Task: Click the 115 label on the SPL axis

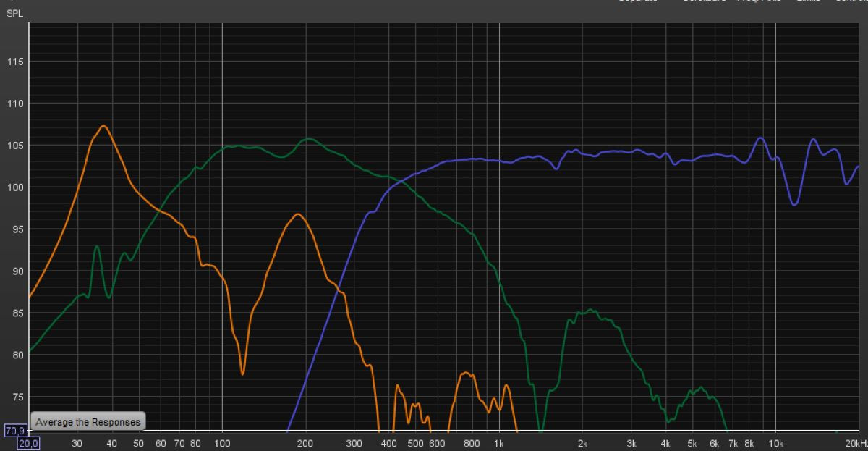Action: click(15, 62)
